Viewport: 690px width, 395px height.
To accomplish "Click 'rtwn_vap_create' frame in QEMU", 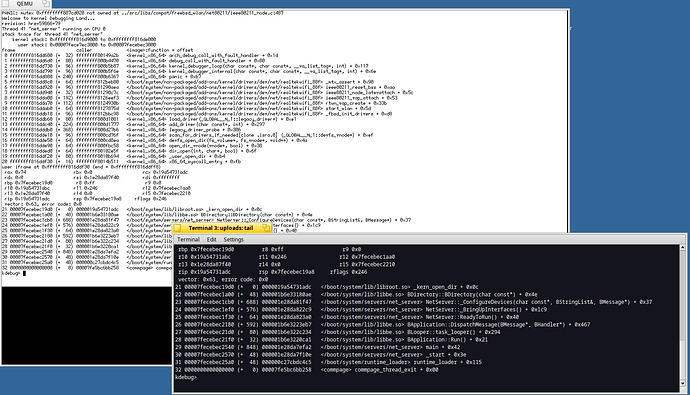I will point(194,103).
